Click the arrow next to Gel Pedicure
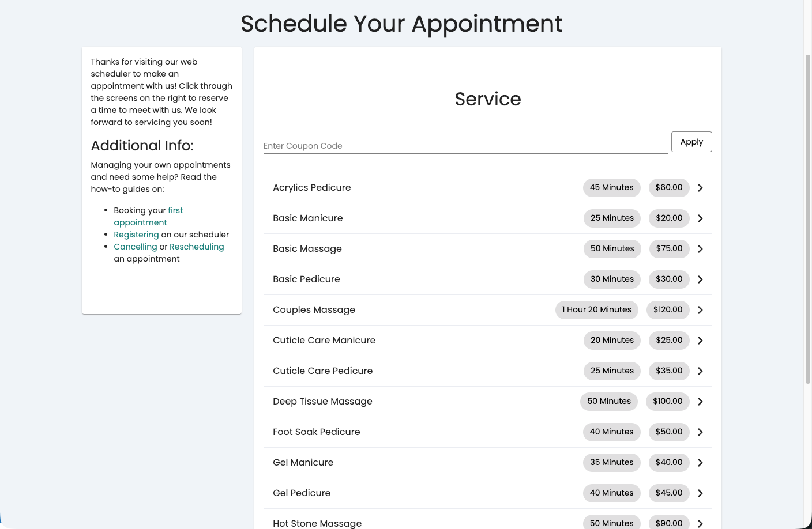The image size is (812, 529). click(700, 493)
